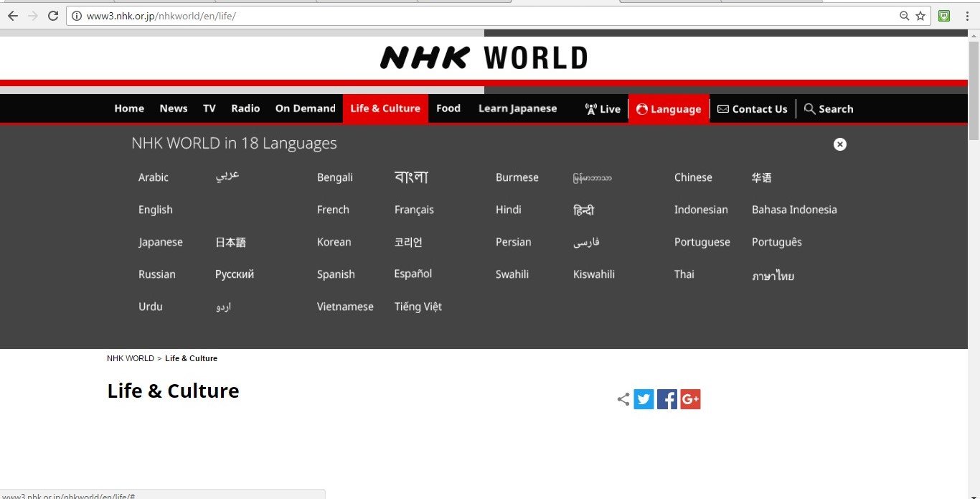The height and width of the screenshot is (499, 980).
Task: Switch to French language
Action: pos(333,210)
